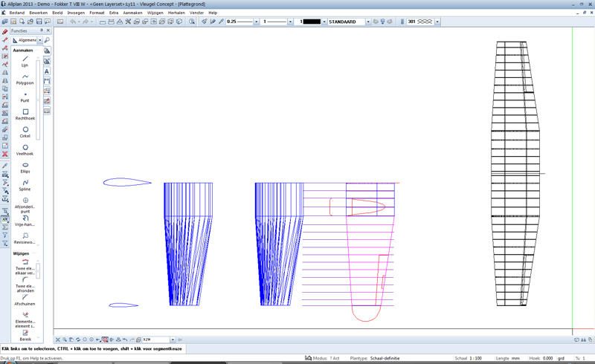Image resolution: width=595 pixels, height=364 pixels.
Task: Select the Polygoon tool
Action: (25, 79)
